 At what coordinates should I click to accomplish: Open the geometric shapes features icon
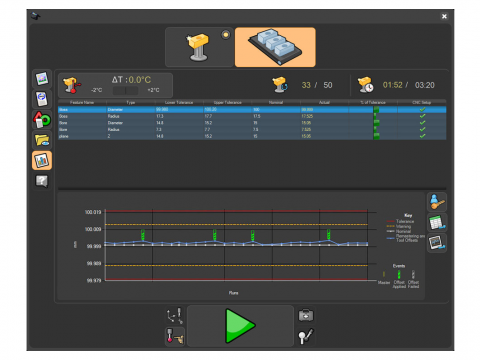point(42,119)
